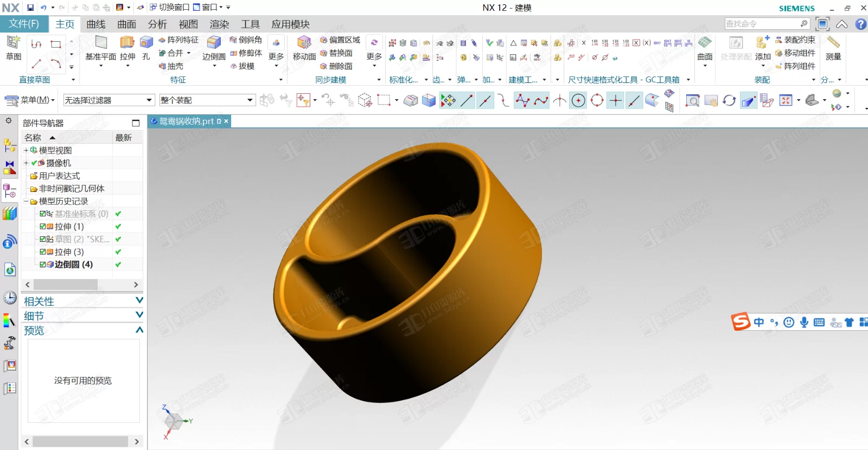
Task: Click Replace Face (替换面)
Action: [336, 53]
